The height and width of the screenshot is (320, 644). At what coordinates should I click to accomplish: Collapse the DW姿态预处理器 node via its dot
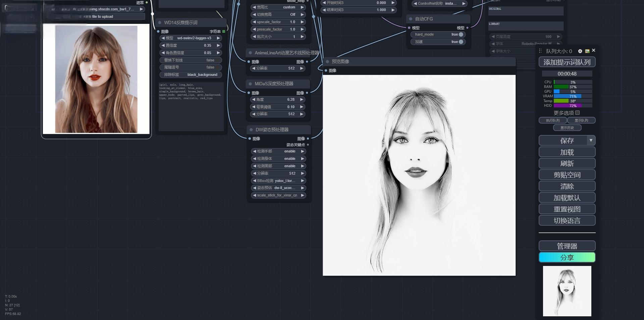tap(251, 130)
